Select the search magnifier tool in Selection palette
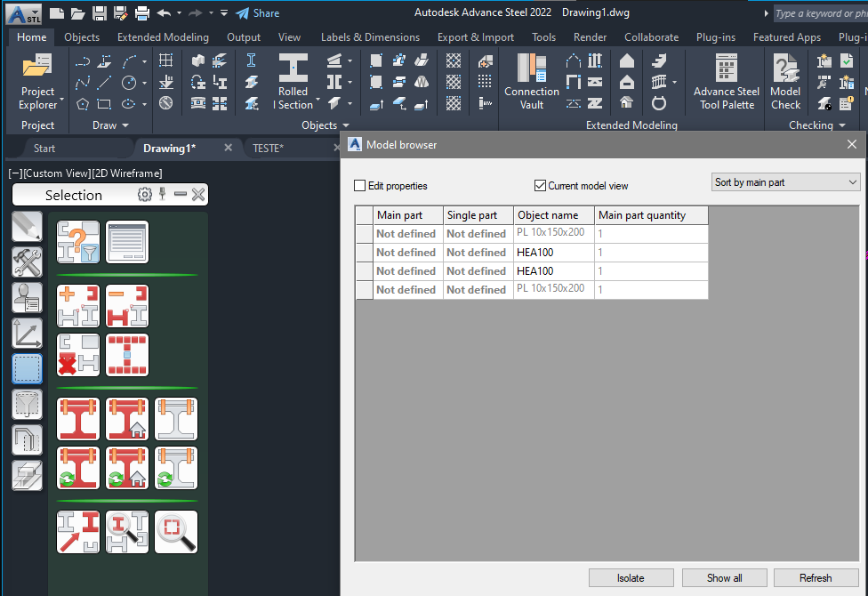The width and height of the screenshot is (868, 596). click(175, 531)
